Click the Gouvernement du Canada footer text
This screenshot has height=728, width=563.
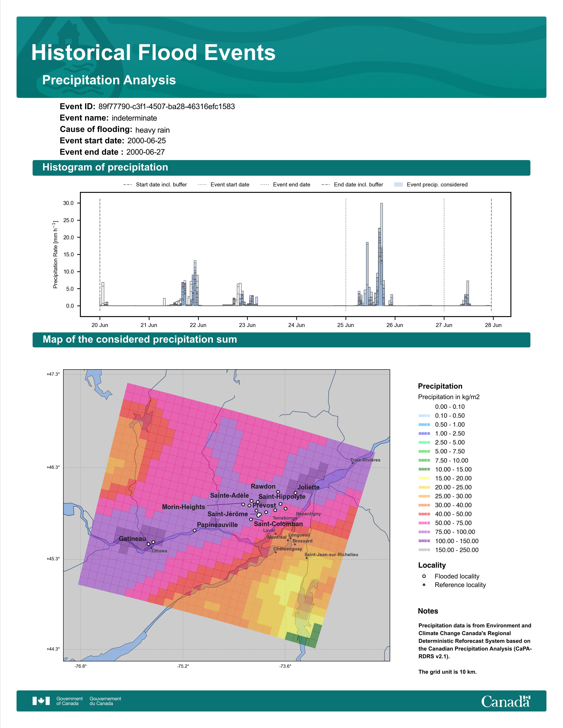click(105, 701)
